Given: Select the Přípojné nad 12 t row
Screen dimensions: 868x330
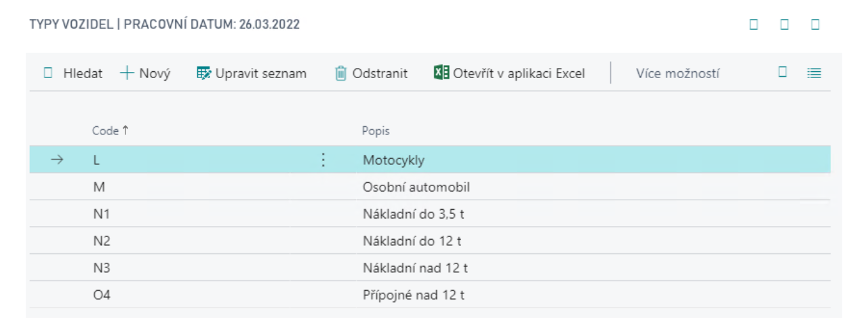Looking at the screenshot, I should [x=414, y=296].
